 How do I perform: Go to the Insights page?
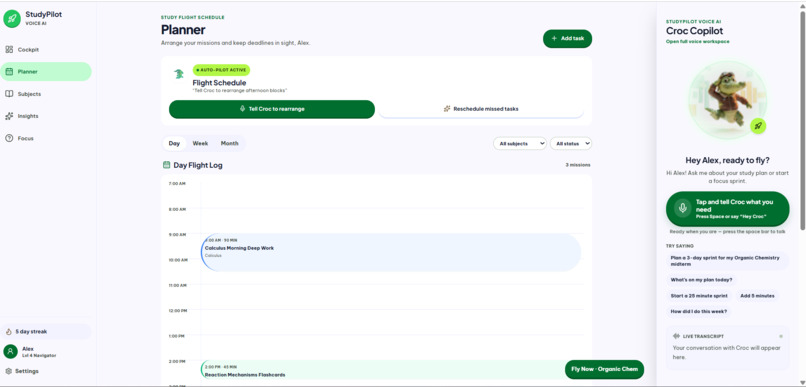click(46, 116)
